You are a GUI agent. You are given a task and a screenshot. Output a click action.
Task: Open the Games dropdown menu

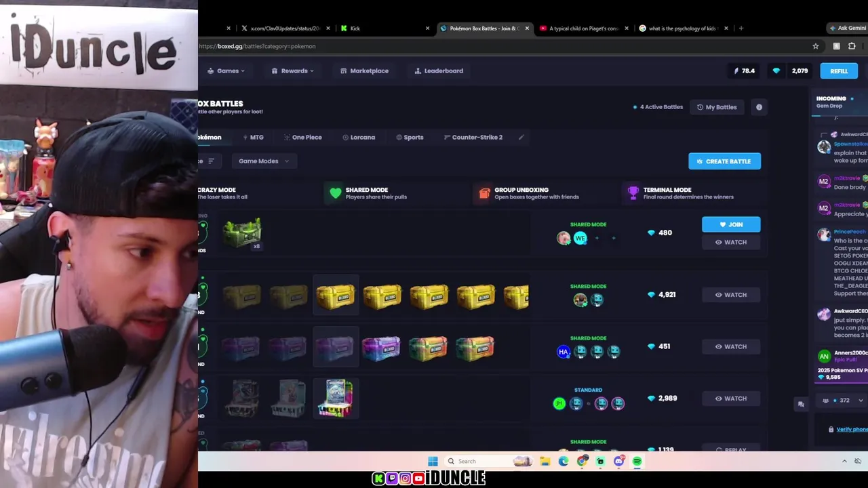click(x=226, y=70)
